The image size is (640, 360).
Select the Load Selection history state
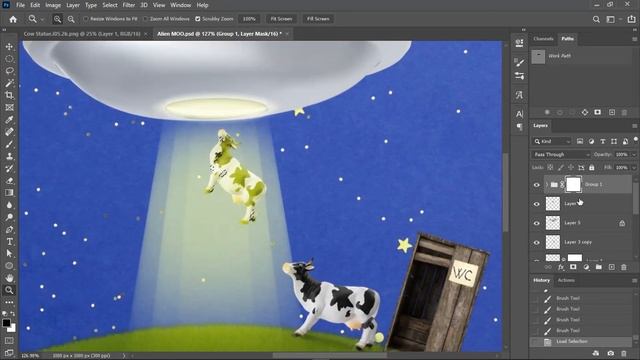tap(581, 342)
